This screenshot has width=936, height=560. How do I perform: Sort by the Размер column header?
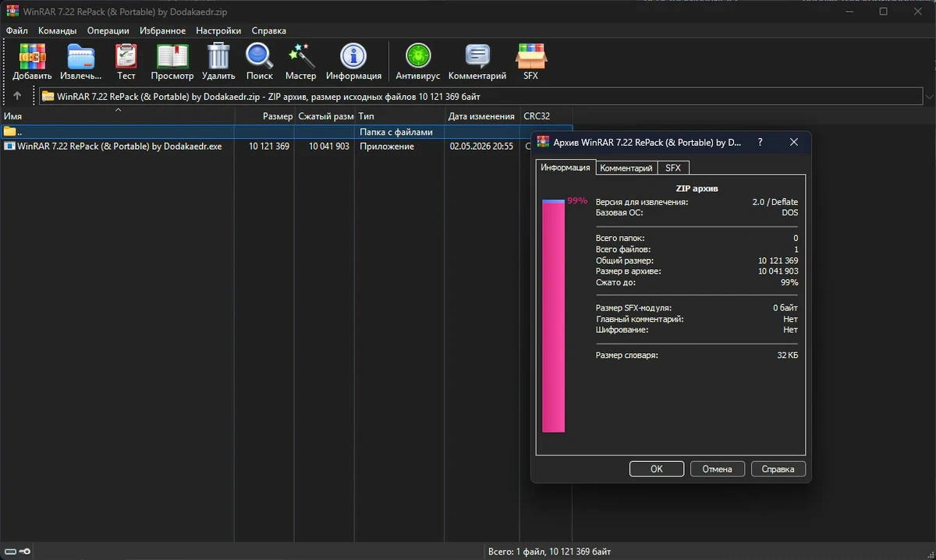tap(264, 116)
